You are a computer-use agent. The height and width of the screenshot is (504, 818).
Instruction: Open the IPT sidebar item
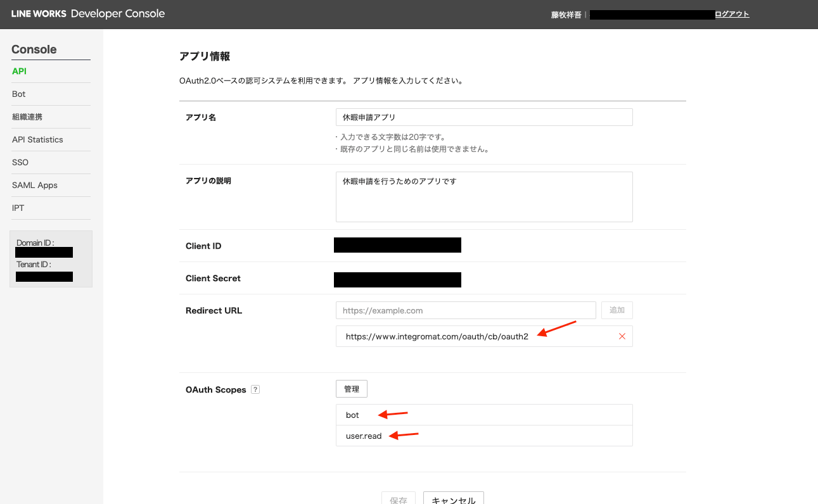(18, 208)
